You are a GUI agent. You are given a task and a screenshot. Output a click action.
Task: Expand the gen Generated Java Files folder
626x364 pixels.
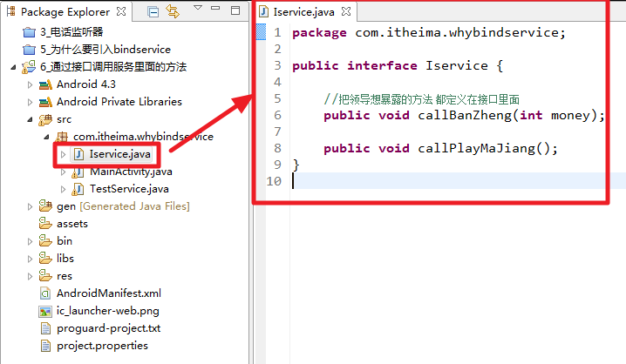point(30,206)
